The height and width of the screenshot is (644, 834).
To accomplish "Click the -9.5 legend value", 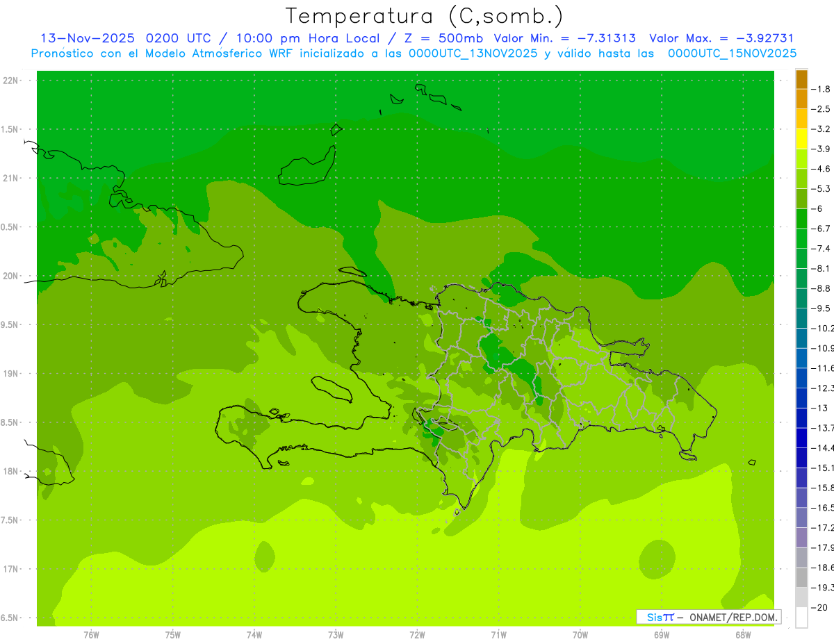I will (821, 308).
